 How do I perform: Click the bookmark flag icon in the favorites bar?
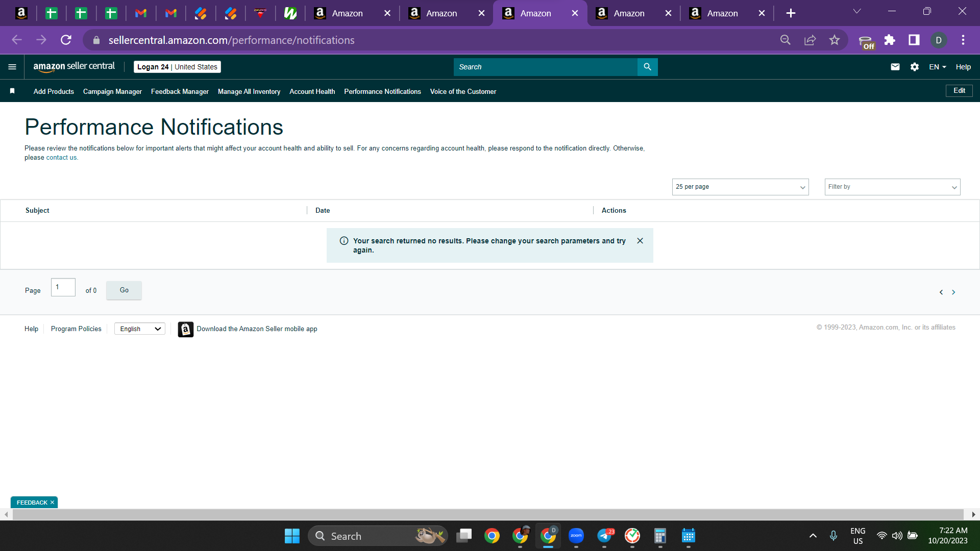[12, 91]
